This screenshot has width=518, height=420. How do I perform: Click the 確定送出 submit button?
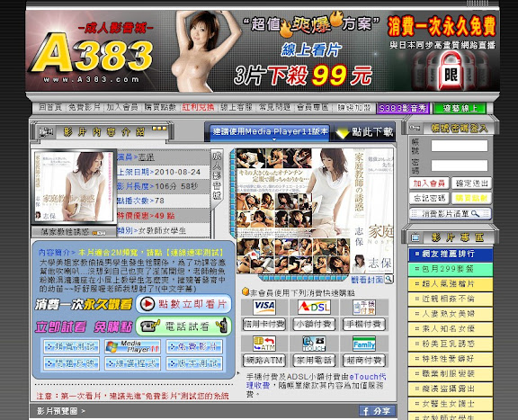click(x=471, y=183)
